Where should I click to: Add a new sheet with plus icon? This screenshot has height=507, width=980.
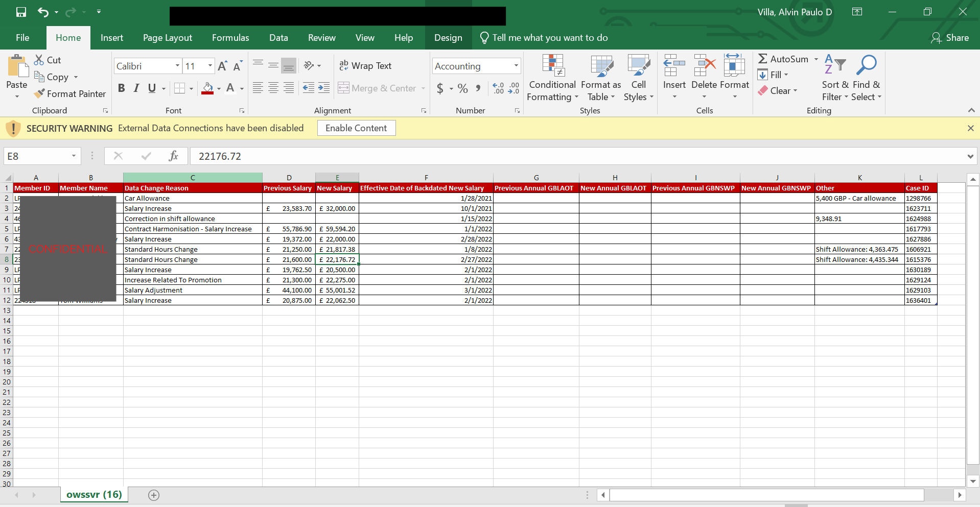154,495
